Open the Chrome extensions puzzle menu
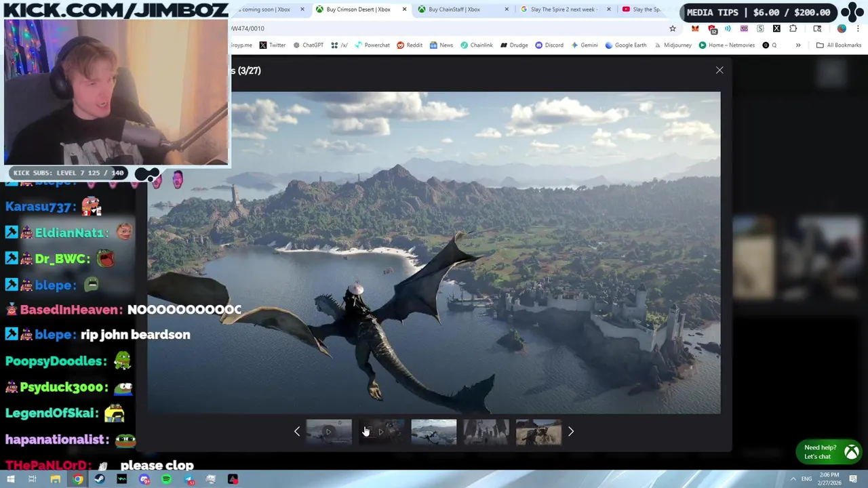 point(793,28)
